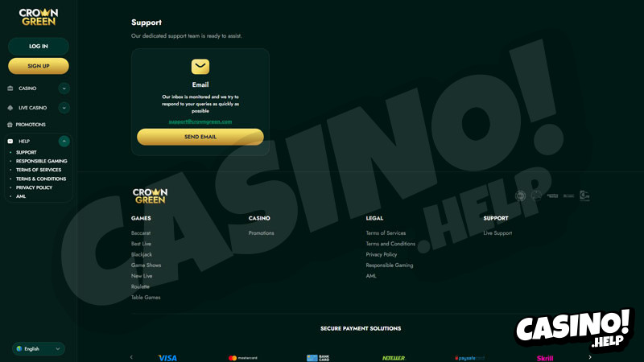644x362 pixels.
Task: Click the Crown Green footer logo
Action: 150,195
